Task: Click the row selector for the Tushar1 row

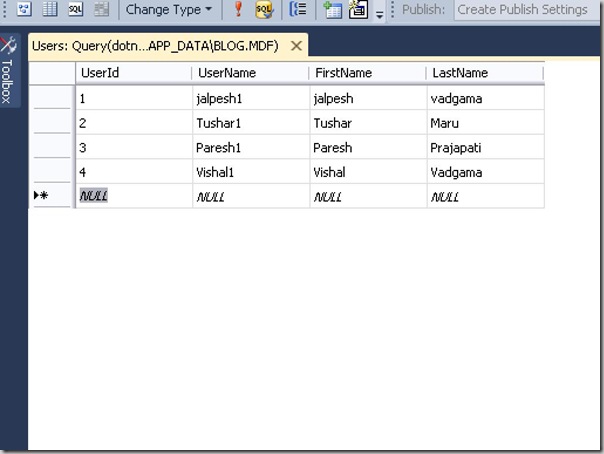Action: click(52, 122)
